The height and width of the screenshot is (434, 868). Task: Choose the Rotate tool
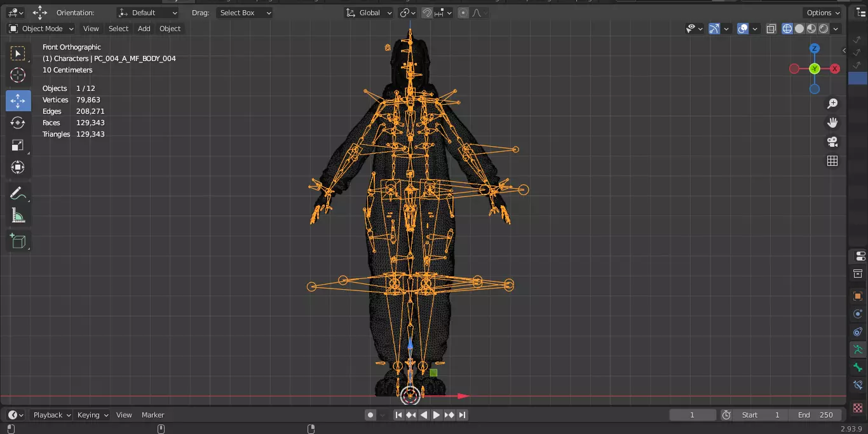click(x=18, y=123)
